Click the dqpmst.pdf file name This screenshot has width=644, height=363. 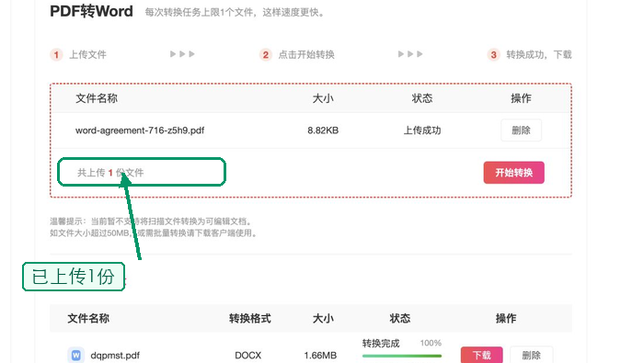coord(115,356)
